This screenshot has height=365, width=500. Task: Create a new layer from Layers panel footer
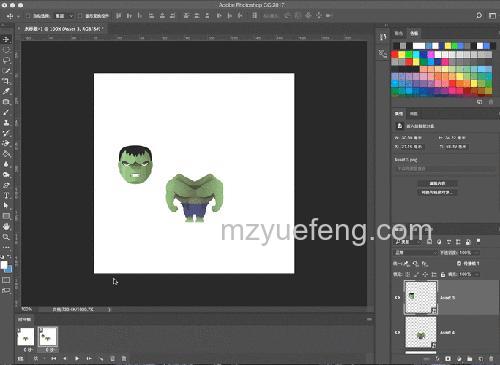481,359
